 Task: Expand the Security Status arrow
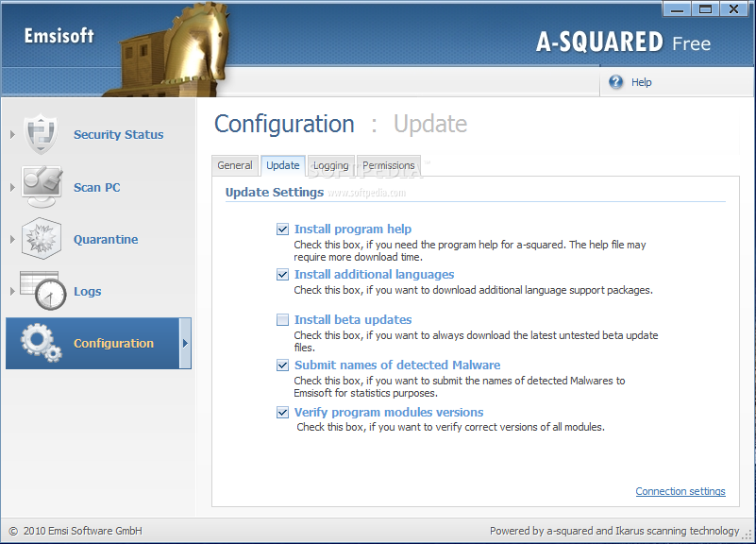(12, 134)
